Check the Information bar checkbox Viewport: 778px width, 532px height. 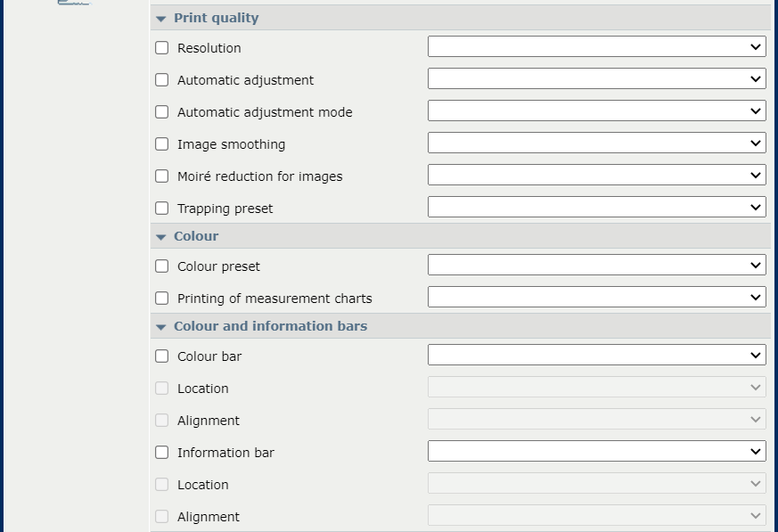[x=161, y=453]
